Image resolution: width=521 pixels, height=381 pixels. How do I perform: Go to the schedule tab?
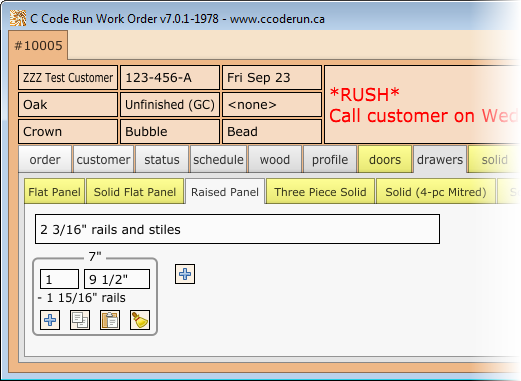tap(218, 159)
